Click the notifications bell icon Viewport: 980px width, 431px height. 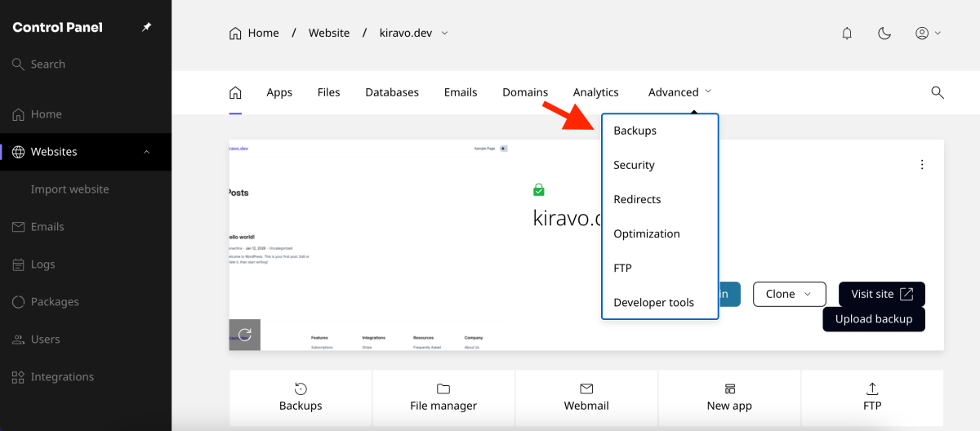847,33
